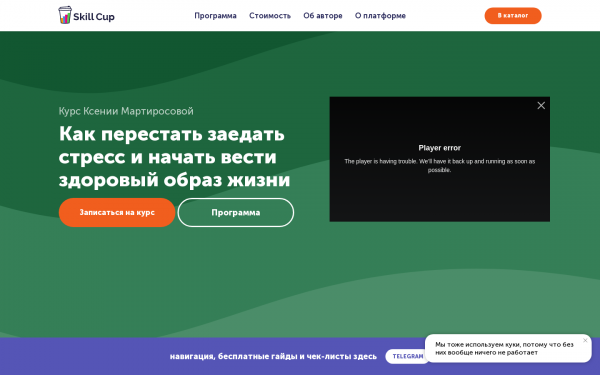Go to О платформе section
This screenshot has width=600, height=375.
click(380, 16)
